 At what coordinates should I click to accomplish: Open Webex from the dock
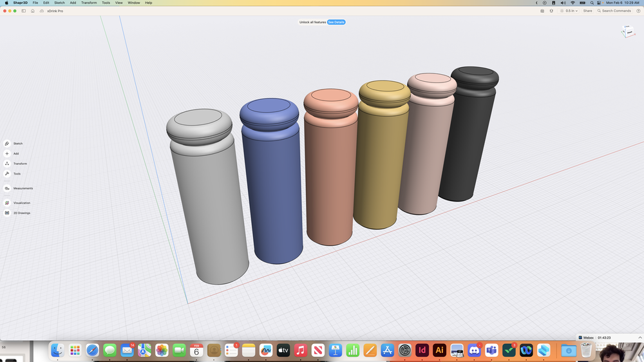click(x=526, y=350)
